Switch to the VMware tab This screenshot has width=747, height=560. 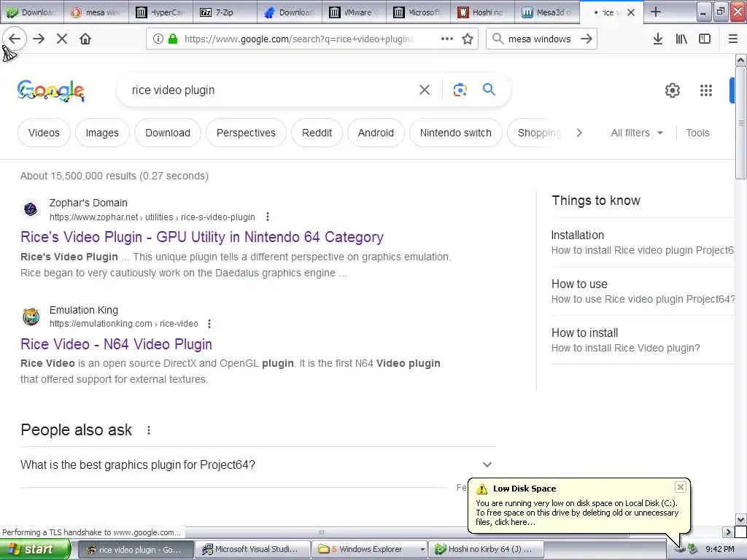coord(354,12)
